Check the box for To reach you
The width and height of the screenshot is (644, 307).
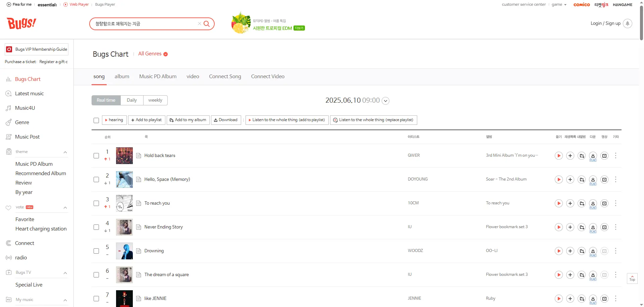point(96,203)
